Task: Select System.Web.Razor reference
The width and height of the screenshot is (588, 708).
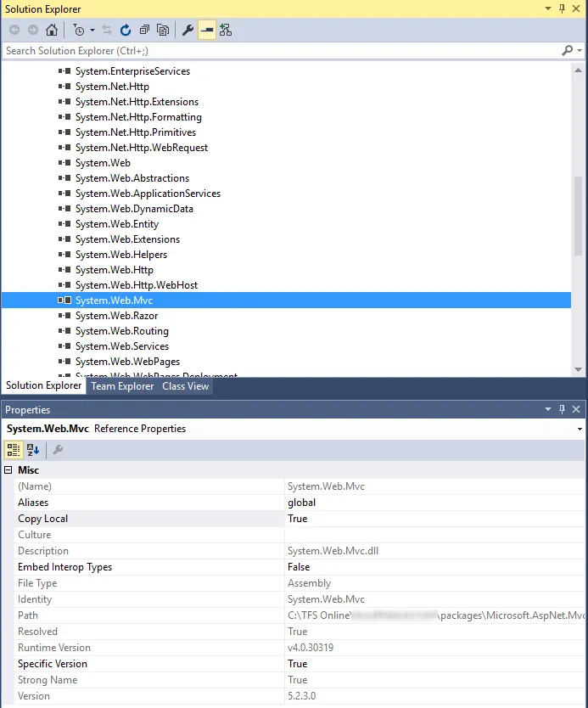Action: coord(116,316)
